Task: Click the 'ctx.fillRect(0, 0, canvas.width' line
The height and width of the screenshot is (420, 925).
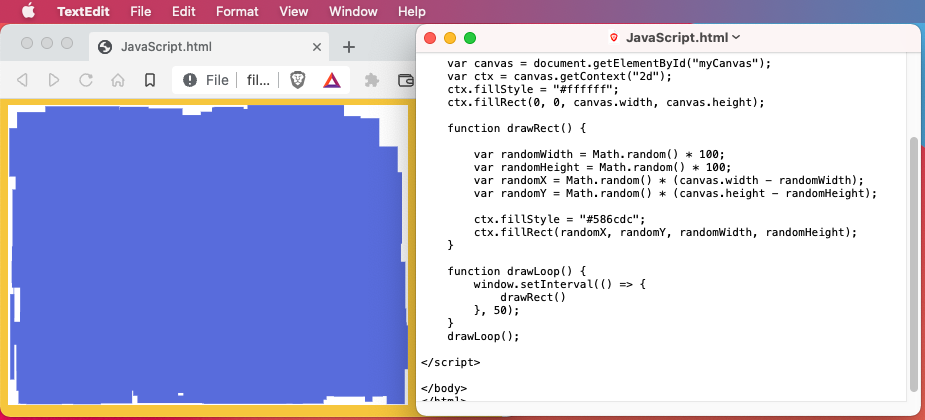Action: pyautogui.click(x=606, y=102)
